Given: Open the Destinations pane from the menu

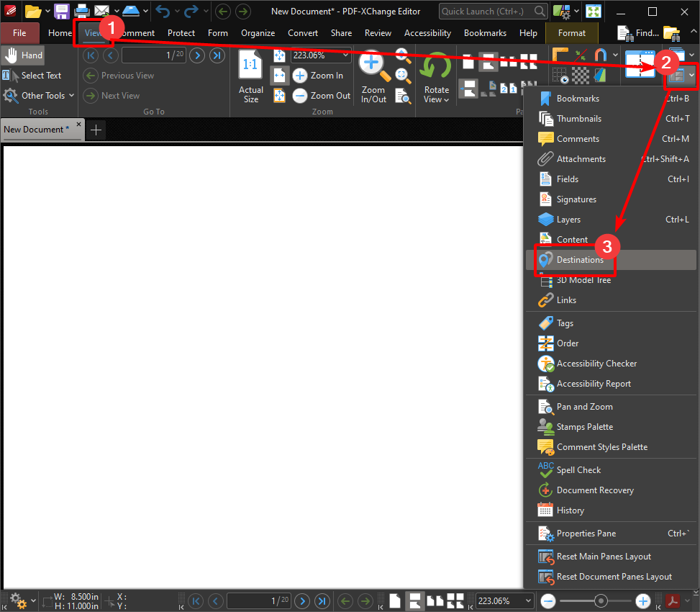Looking at the screenshot, I should (573, 259).
